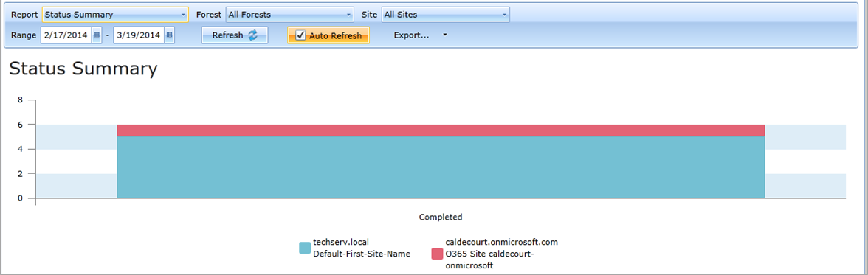The height and width of the screenshot is (275, 868).
Task: Open the Export menu
Action: [411, 35]
